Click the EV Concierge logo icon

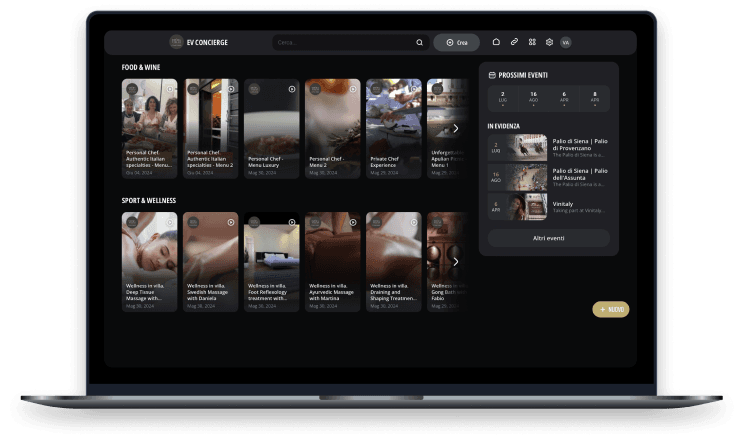(176, 42)
